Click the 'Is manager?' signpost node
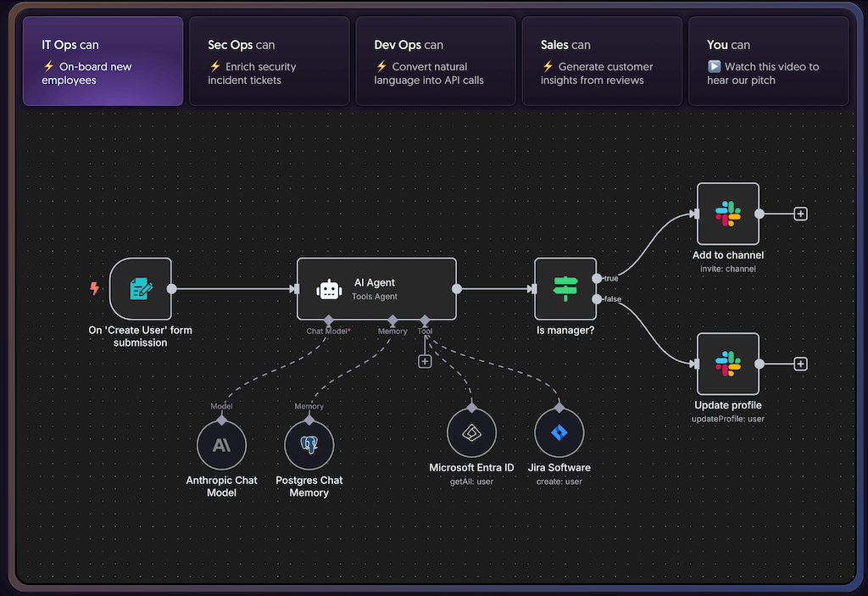The image size is (868, 596). coord(565,289)
